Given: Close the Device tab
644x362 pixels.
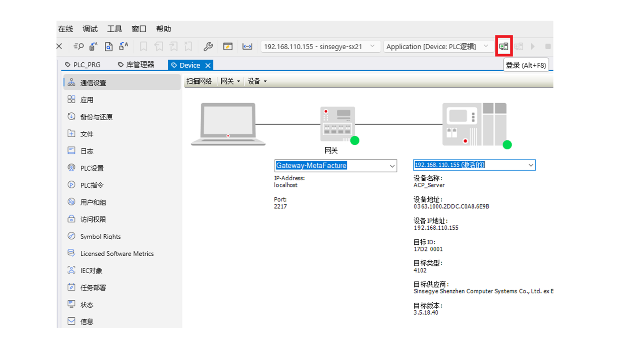Looking at the screenshot, I should pos(208,65).
